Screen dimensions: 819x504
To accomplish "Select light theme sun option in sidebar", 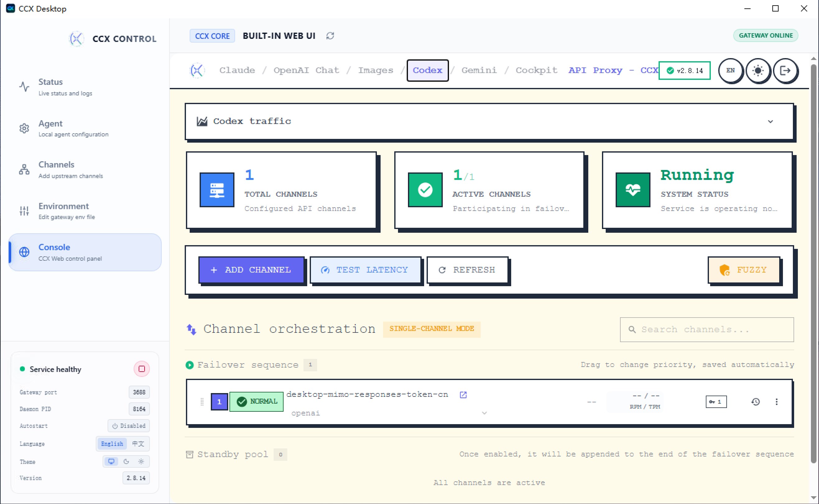I will (x=141, y=462).
